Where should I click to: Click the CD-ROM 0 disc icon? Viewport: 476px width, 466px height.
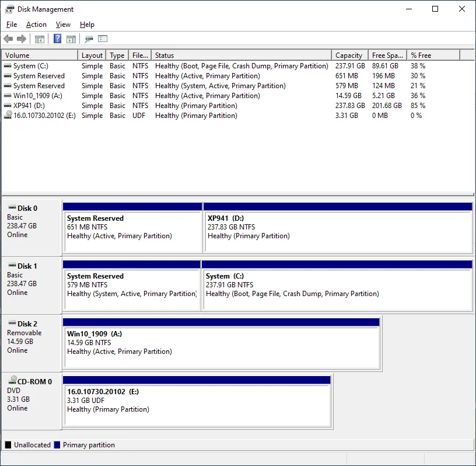(12, 380)
